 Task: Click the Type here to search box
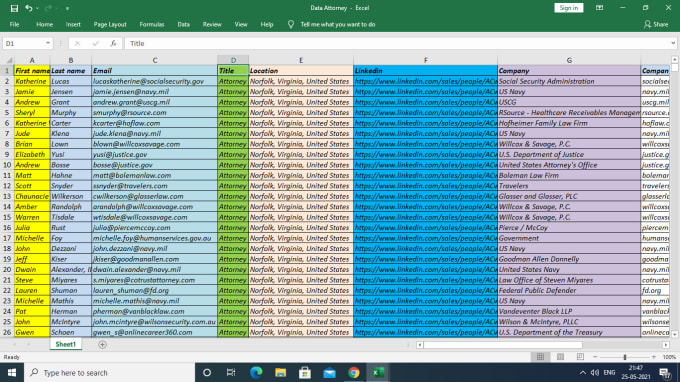tap(109, 372)
